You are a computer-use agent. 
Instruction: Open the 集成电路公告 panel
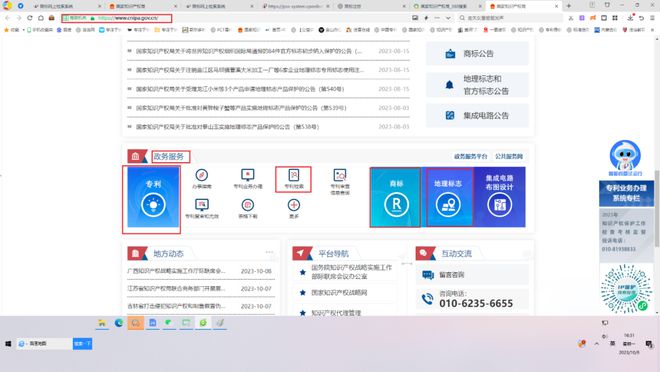coord(477,115)
